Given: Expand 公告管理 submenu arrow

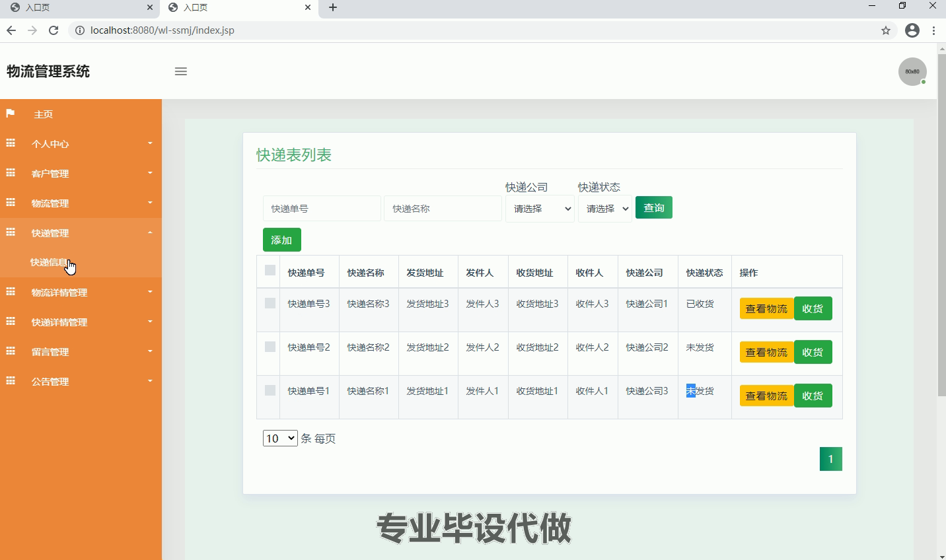Looking at the screenshot, I should coord(150,381).
